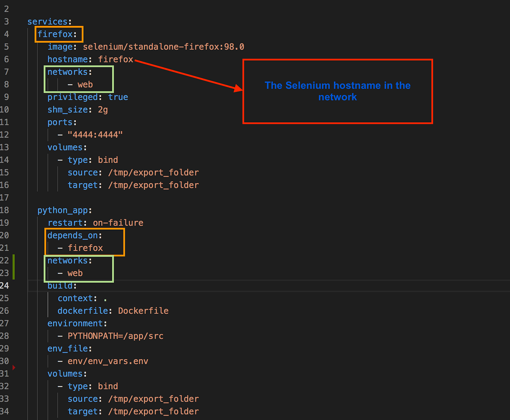
Task: Click 'source' key on line 15
Action: tap(83, 173)
